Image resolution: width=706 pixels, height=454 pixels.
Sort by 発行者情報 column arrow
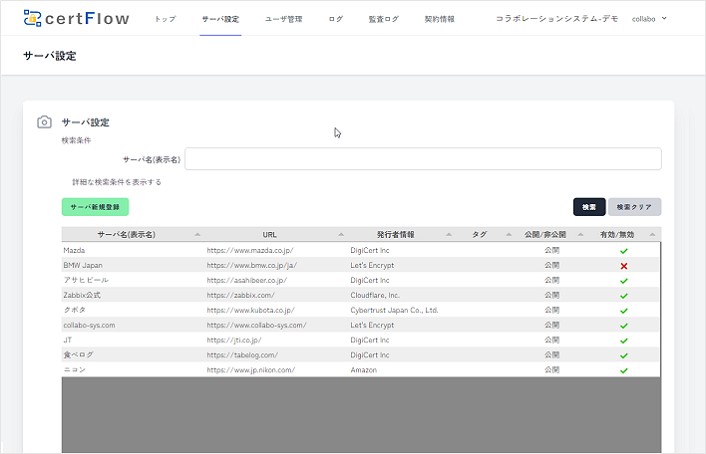pyautogui.click(x=448, y=234)
